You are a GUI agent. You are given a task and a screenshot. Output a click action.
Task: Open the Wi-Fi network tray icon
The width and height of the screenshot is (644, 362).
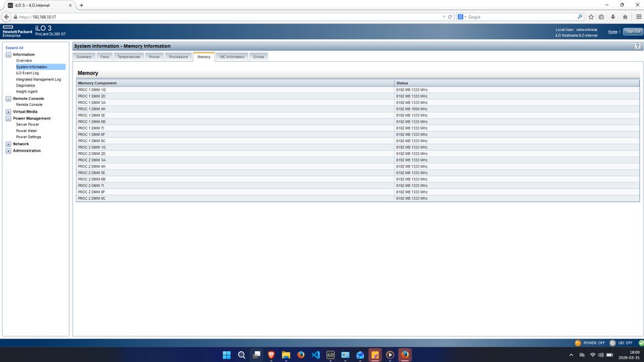point(592,355)
